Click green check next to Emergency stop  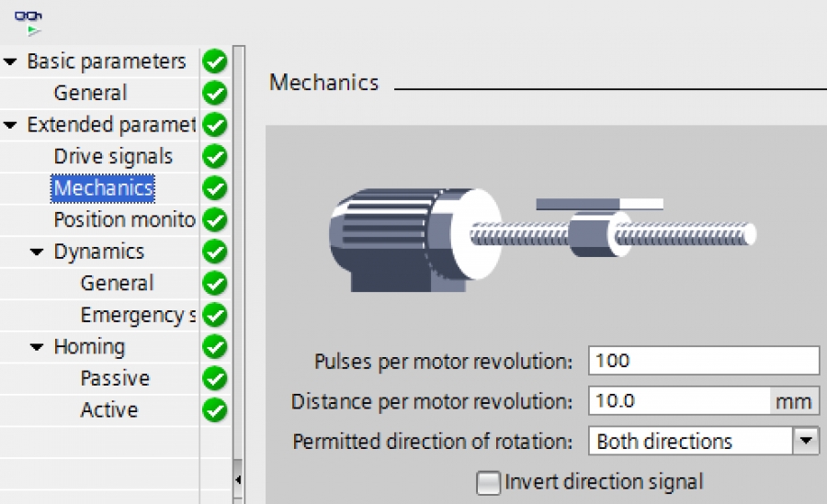(x=215, y=315)
